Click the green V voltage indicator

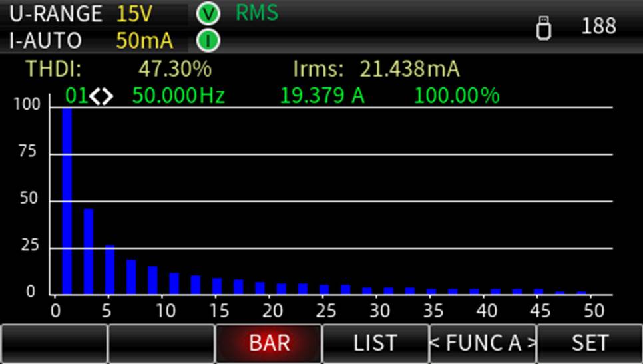208,13
